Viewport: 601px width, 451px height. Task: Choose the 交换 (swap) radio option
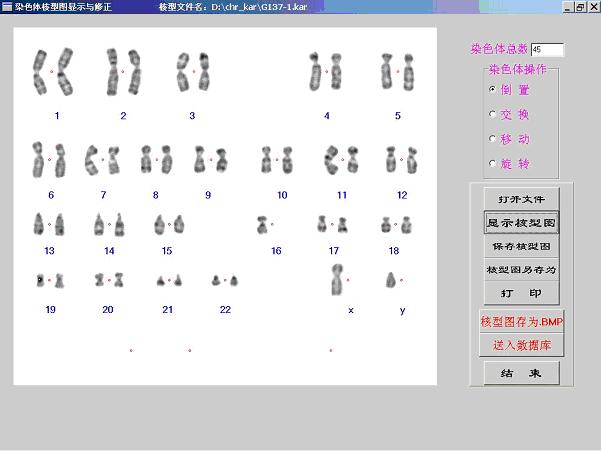point(492,114)
